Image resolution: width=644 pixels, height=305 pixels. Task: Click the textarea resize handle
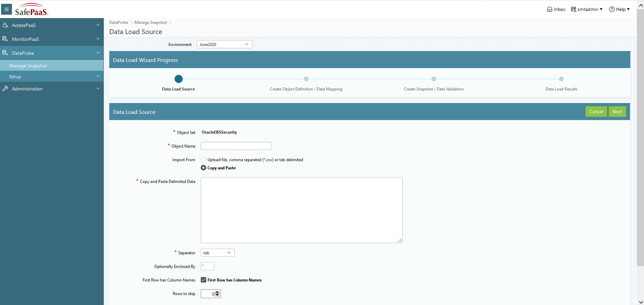coord(400,240)
